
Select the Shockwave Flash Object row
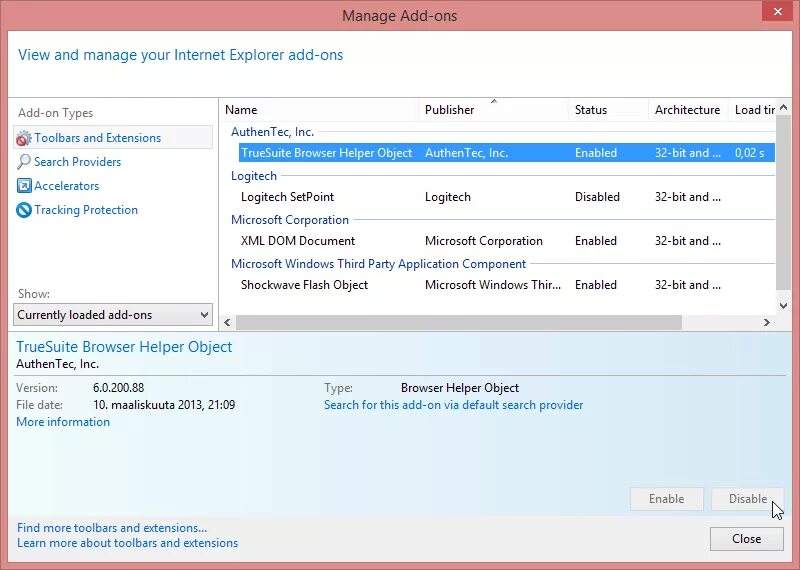pos(507,285)
